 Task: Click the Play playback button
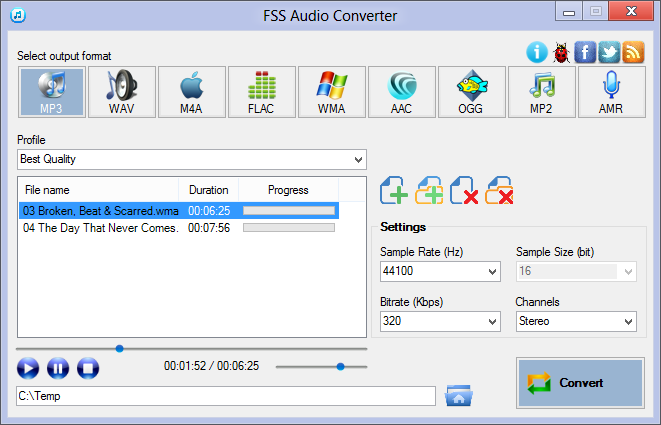pos(28,368)
